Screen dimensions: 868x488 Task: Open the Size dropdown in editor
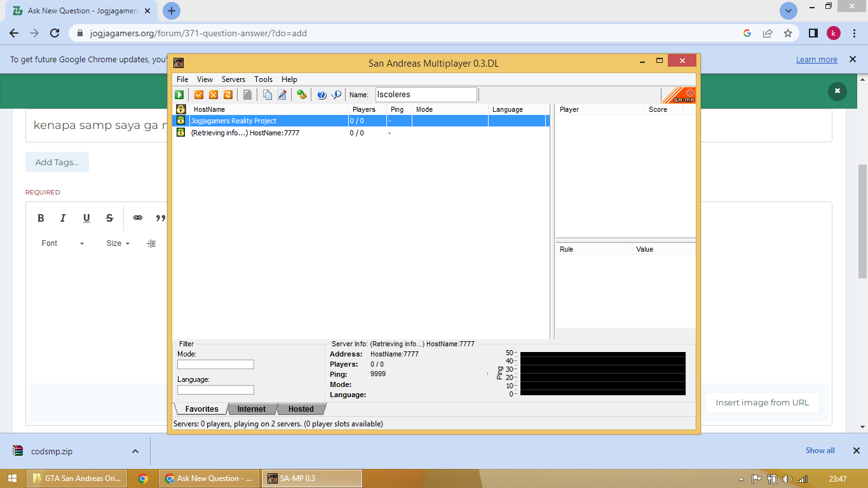[118, 243]
